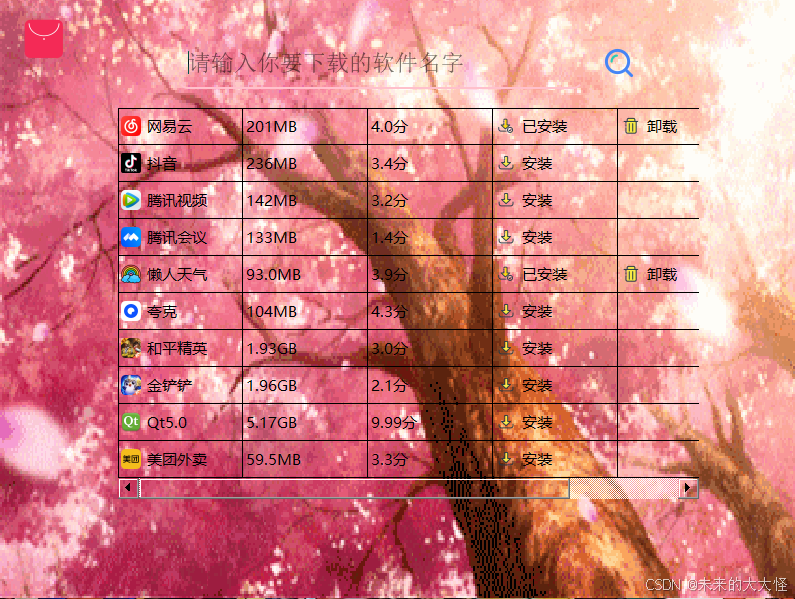Uninstall 网易云 with 卸载 button

651,126
